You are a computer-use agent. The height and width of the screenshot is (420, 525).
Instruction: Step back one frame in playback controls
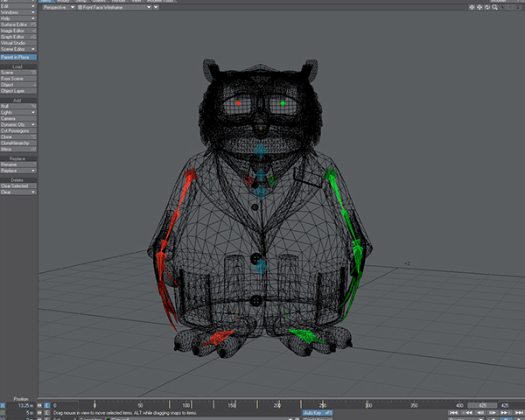[x=480, y=413]
